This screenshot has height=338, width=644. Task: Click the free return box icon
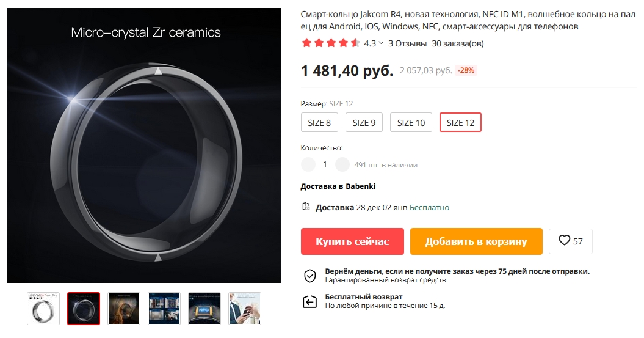(310, 301)
